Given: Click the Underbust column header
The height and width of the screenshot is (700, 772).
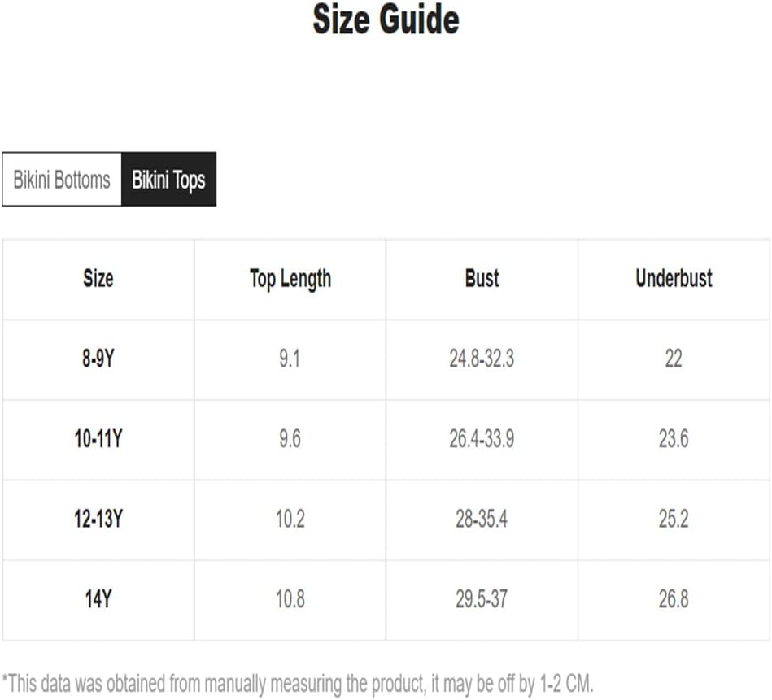Looking at the screenshot, I should (x=674, y=278).
